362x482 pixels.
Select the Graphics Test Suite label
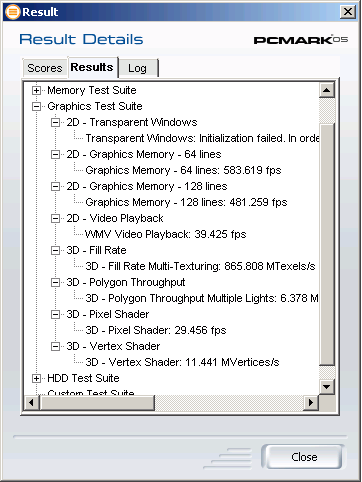click(95, 106)
